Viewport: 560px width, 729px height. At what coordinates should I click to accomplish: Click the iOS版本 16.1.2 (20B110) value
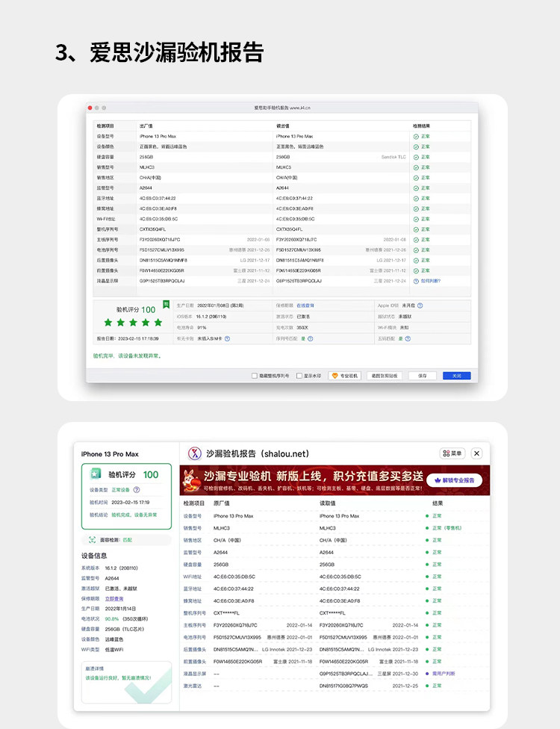coord(211,317)
